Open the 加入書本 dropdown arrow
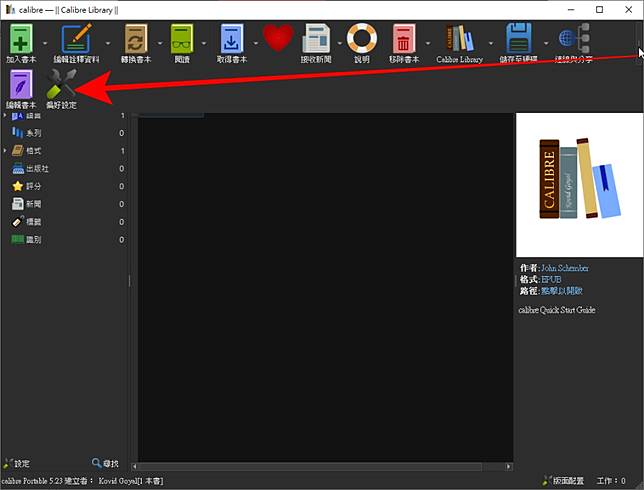This screenshot has width=644, height=490. click(45, 43)
